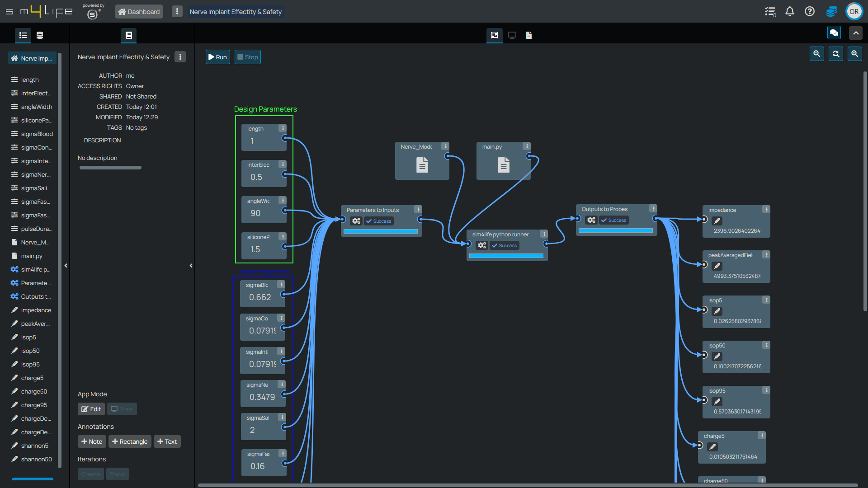Open the help question mark menu
Screen dimensions: 868x488
pyautogui.click(x=809, y=11)
